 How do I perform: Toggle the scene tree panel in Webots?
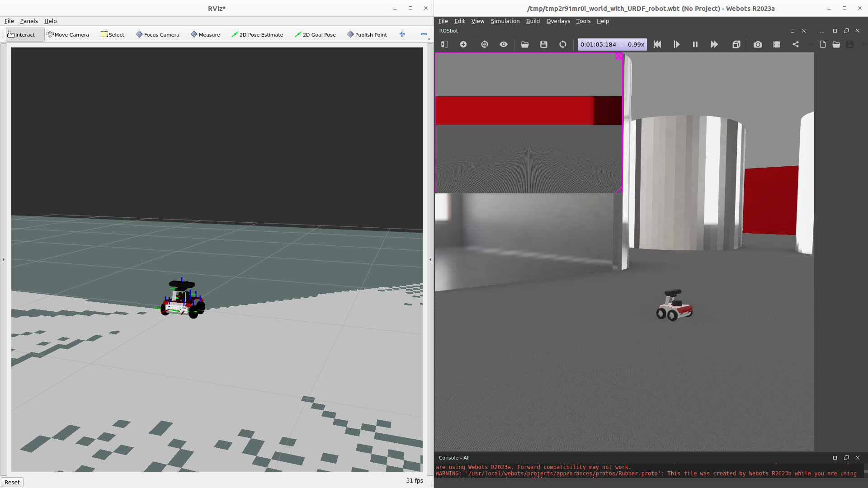[x=444, y=44]
